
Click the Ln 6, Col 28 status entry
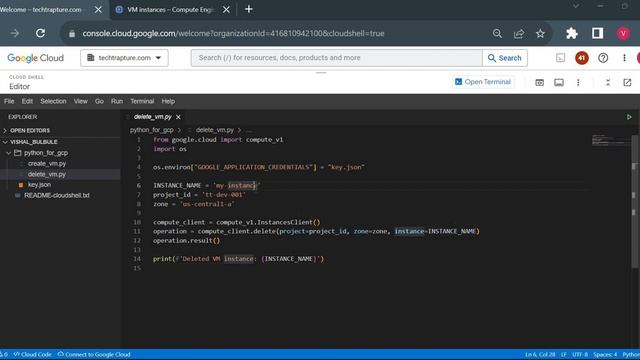[540, 355]
